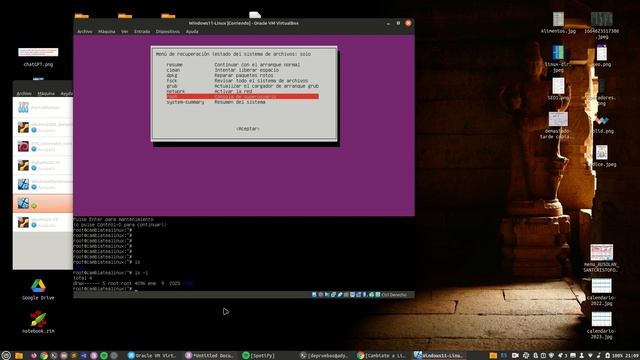
Task: Open the 1664623517388.jpeg desktop image
Action: pos(602,25)
